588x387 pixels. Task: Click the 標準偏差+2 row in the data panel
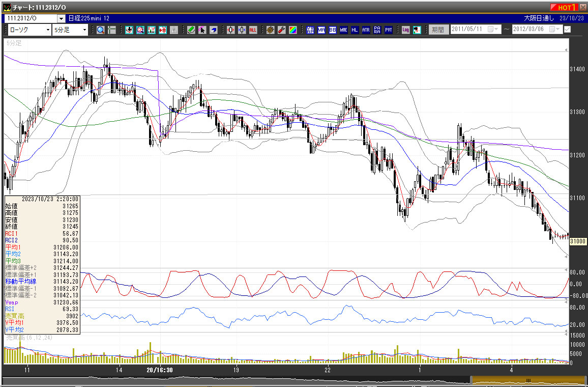pyautogui.click(x=42, y=268)
